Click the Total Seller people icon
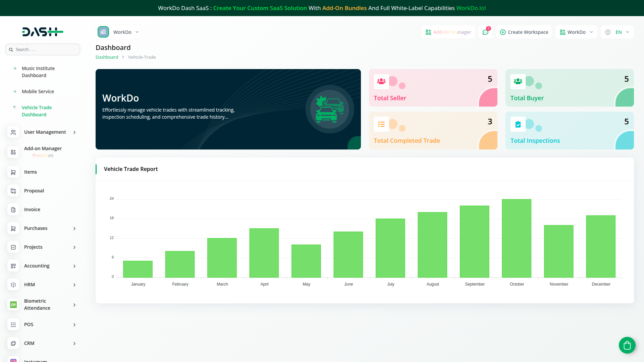 [381, 81]
